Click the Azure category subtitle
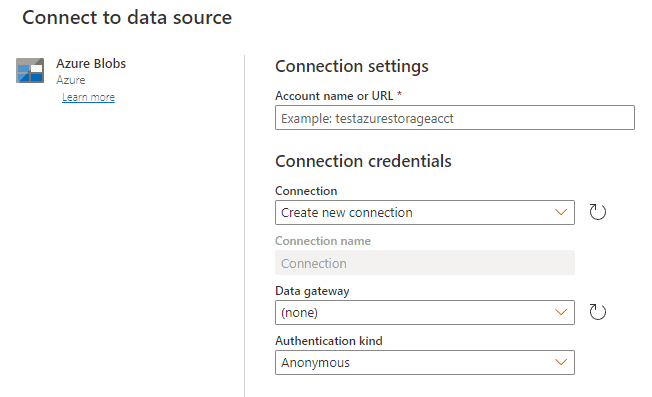 click(71, 80)
